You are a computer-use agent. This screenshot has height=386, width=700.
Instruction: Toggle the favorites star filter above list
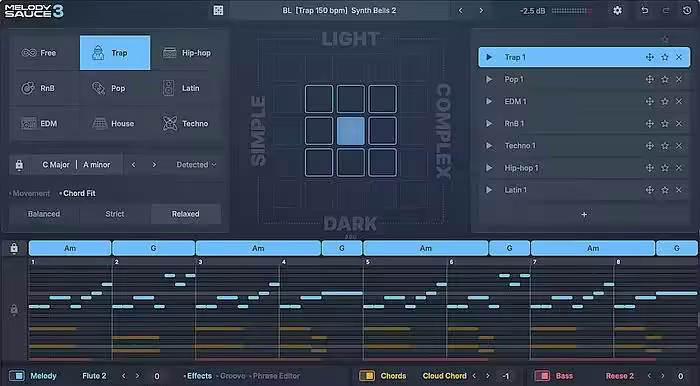click(x=665, y=40)
